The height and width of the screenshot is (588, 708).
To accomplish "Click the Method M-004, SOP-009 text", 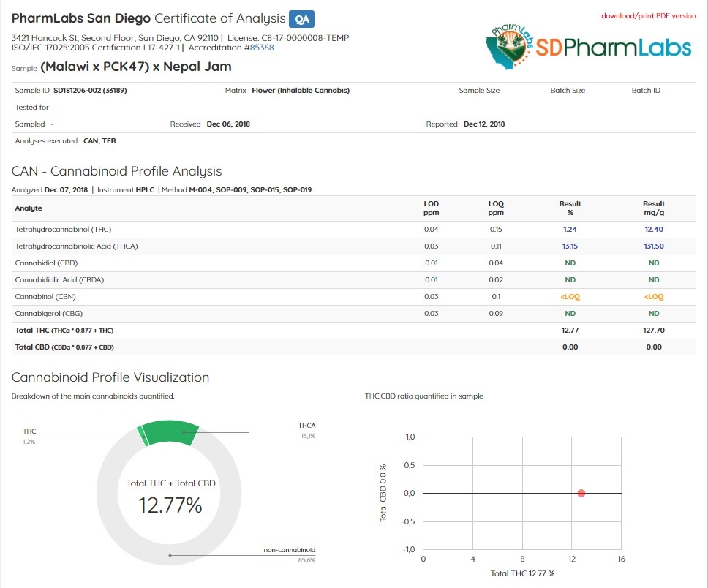I will (218, 189).
